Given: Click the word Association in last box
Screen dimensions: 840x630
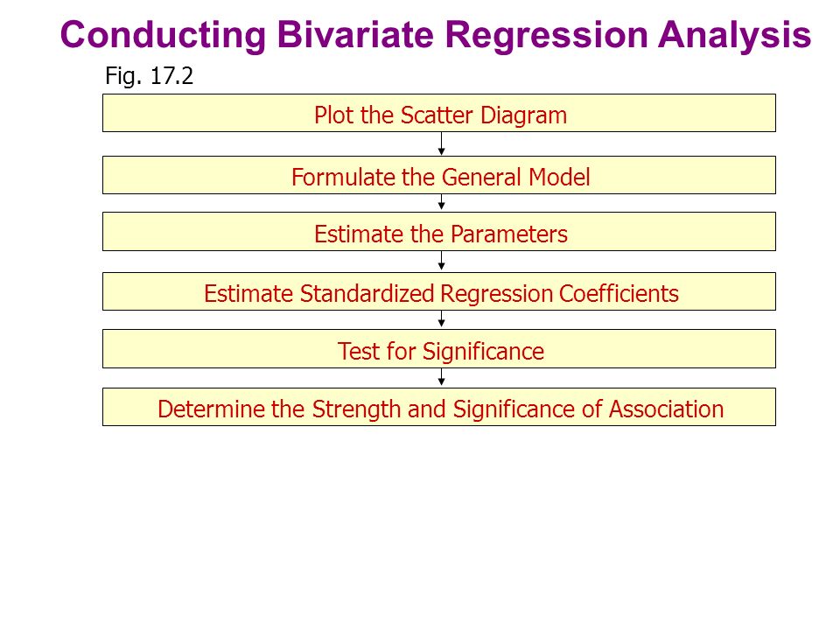Looking at the screenshot, I should click(x=667, y=409).
